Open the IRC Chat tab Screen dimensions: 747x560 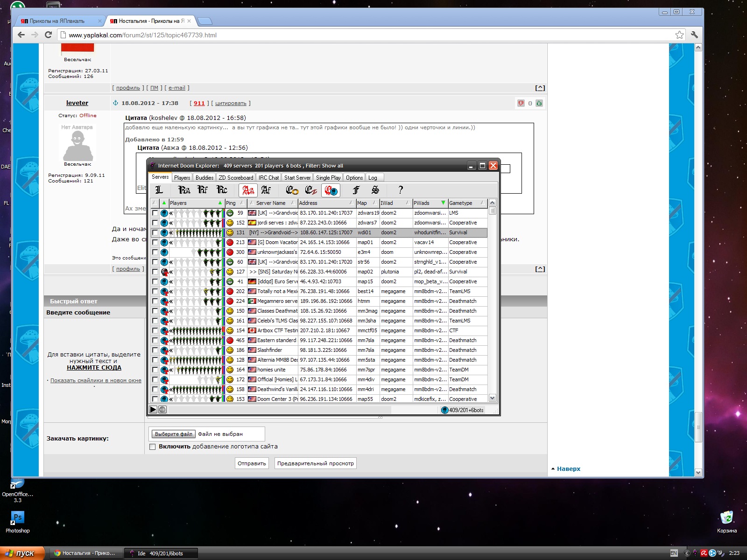(268, 178)
